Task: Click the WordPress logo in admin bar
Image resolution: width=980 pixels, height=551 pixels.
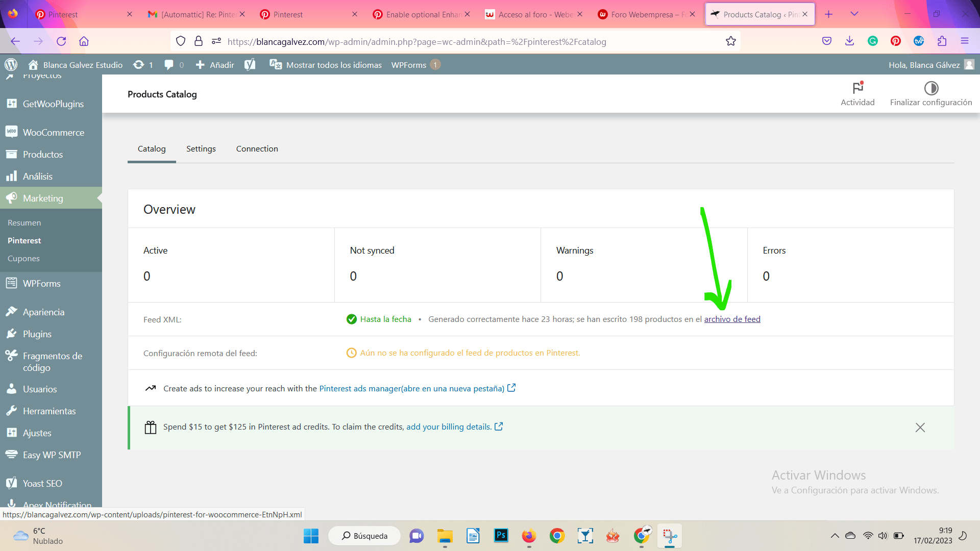Action: [11, 65]
